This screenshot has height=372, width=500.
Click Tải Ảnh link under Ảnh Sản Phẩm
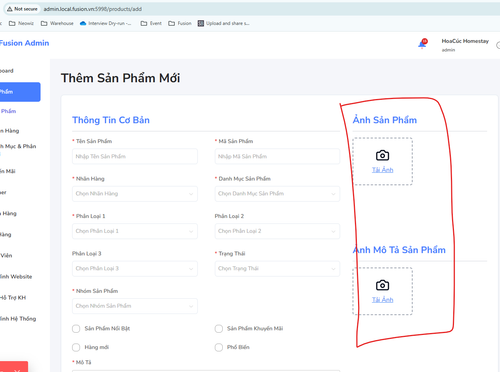pos(383,170)
